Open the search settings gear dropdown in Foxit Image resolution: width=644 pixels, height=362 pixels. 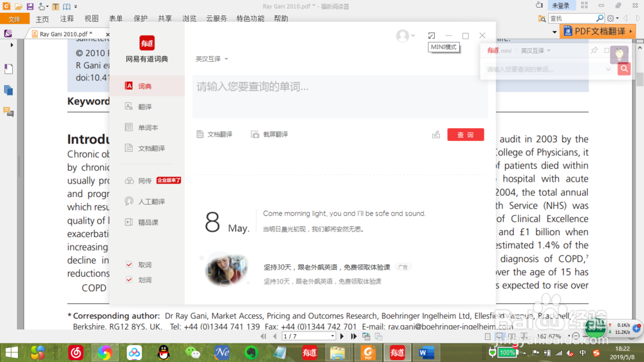pyautogui.click(x=612, y=19)
